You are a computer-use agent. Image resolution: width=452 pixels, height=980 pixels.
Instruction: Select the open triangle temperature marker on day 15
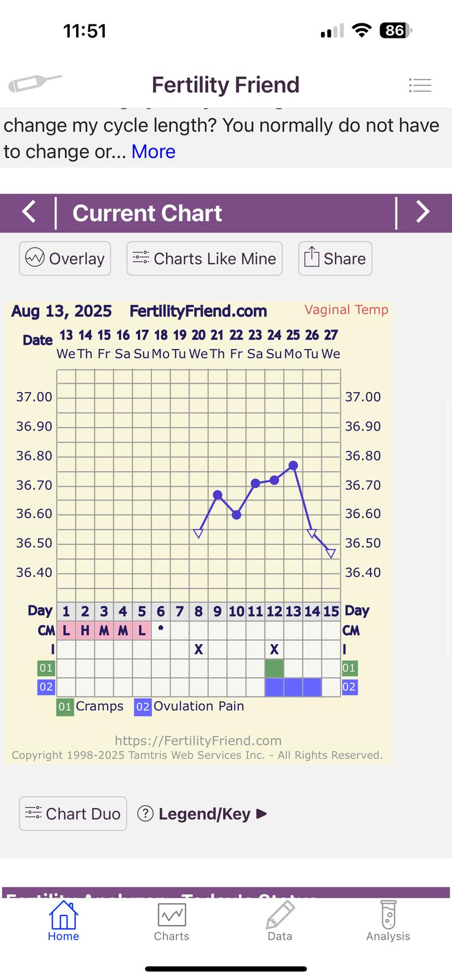click(331, 554)
